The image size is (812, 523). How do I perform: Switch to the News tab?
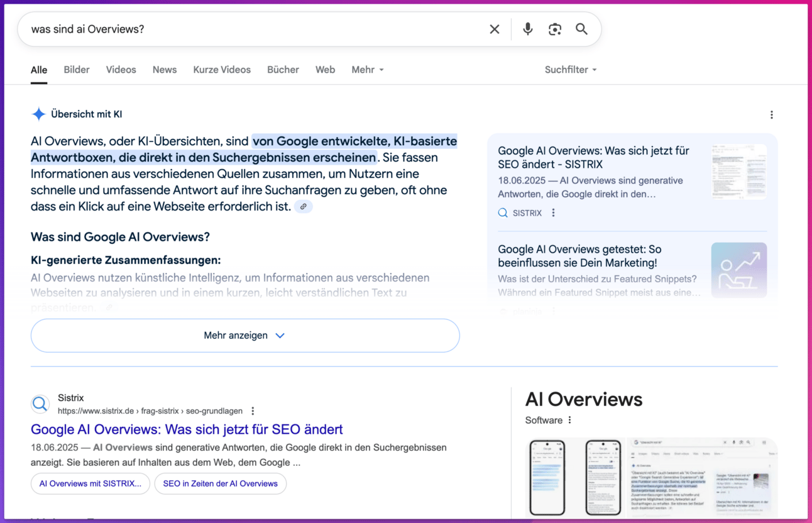[x=165, y=70]
